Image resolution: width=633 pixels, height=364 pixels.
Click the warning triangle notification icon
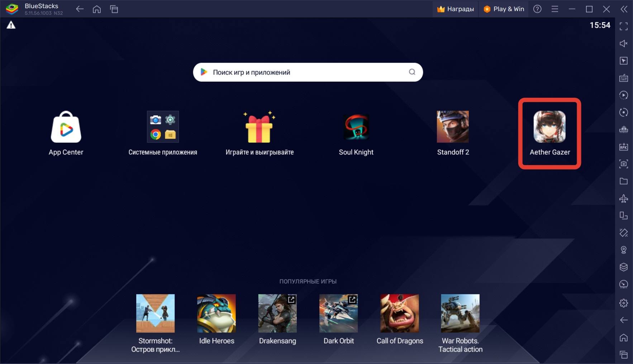coord(11,25)
